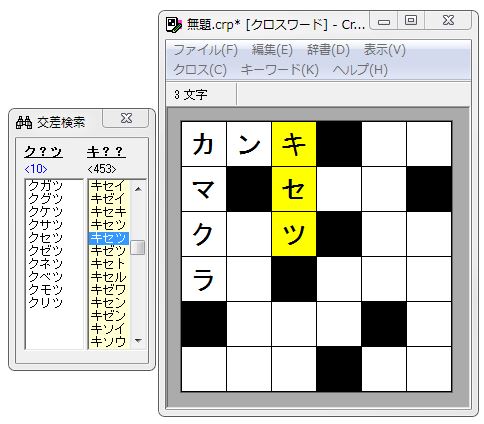Viewport: 484px width, 424px height.
Task: Click the binoculars icon in 交差検索 window
Action: (x=24, y=122)
